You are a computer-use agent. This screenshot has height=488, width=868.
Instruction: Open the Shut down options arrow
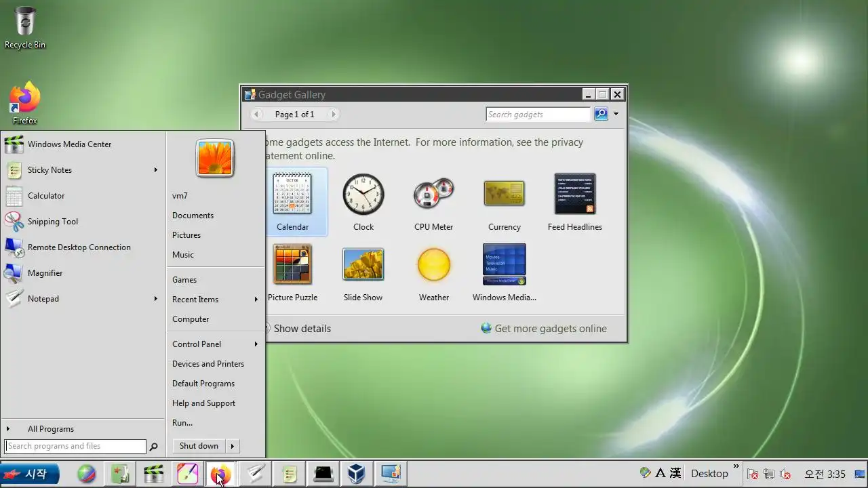233,446
